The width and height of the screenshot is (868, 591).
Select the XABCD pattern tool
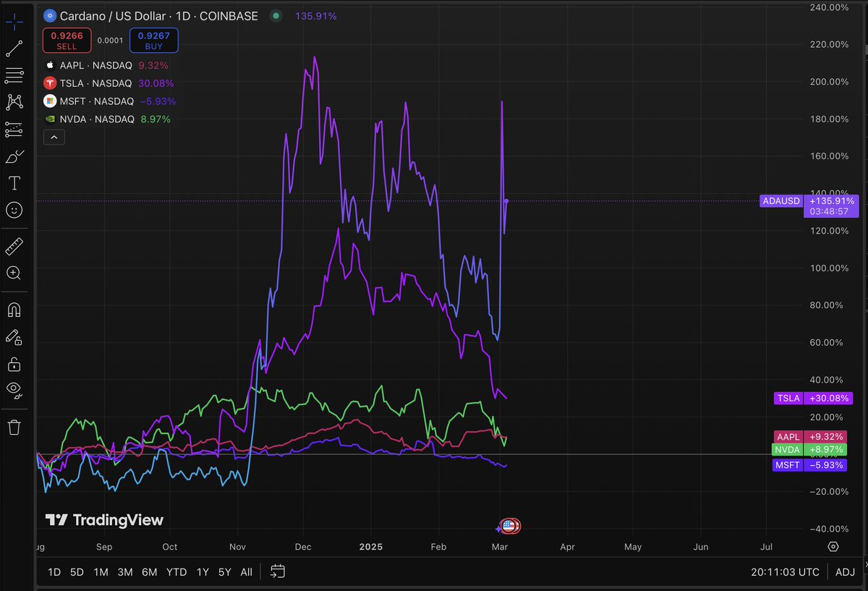[x=14, y=102]
